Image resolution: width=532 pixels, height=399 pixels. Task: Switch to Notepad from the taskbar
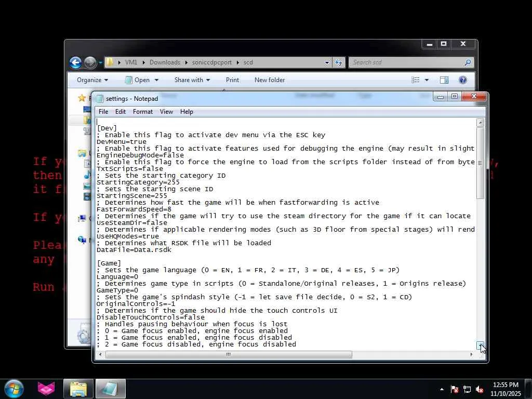click(x=111, y=389)
